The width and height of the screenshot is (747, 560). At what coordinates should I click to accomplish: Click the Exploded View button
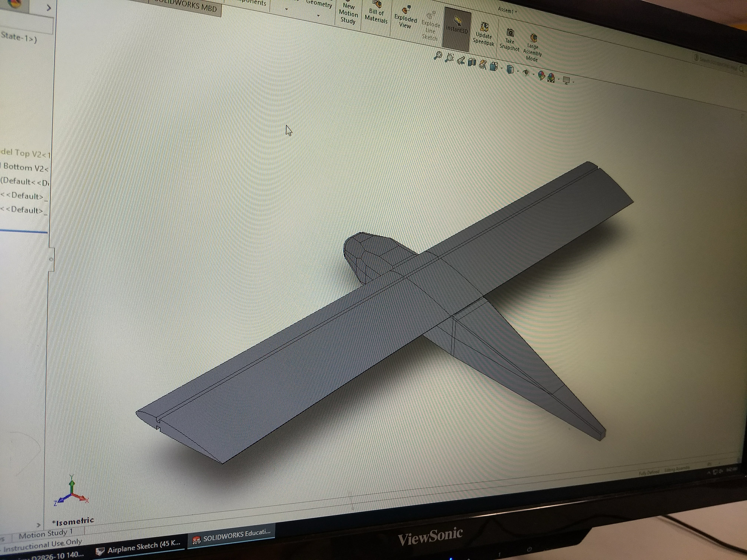tap(405, 17)
